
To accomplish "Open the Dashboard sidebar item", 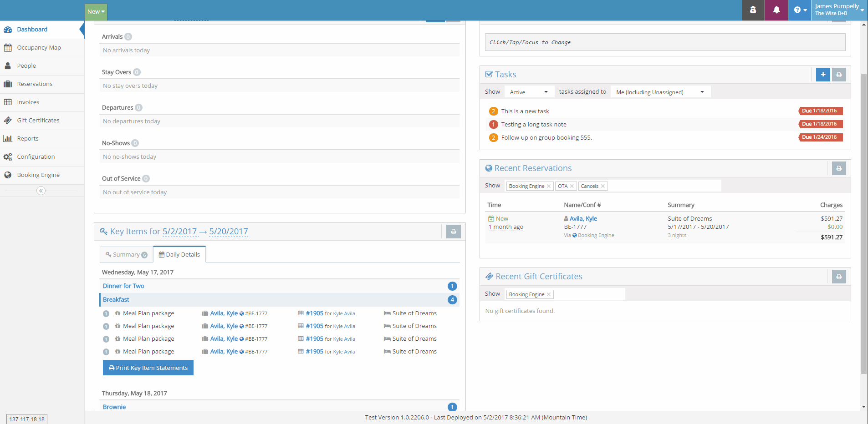I will (41, 30).
